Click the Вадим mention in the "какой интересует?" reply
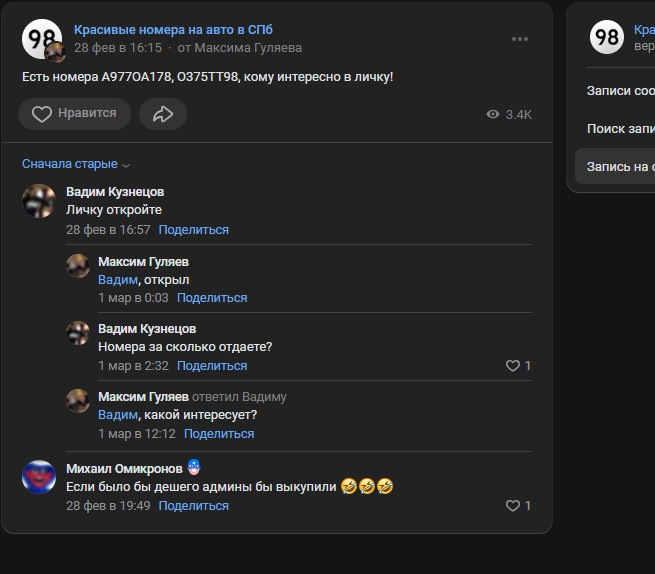The width and height of the screenshot is (655, 574). click(x=118, y=415)
